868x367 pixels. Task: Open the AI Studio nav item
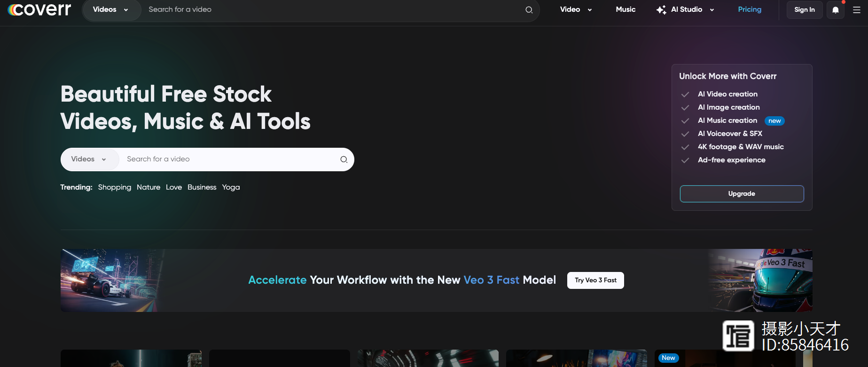(x=687, y=9)
